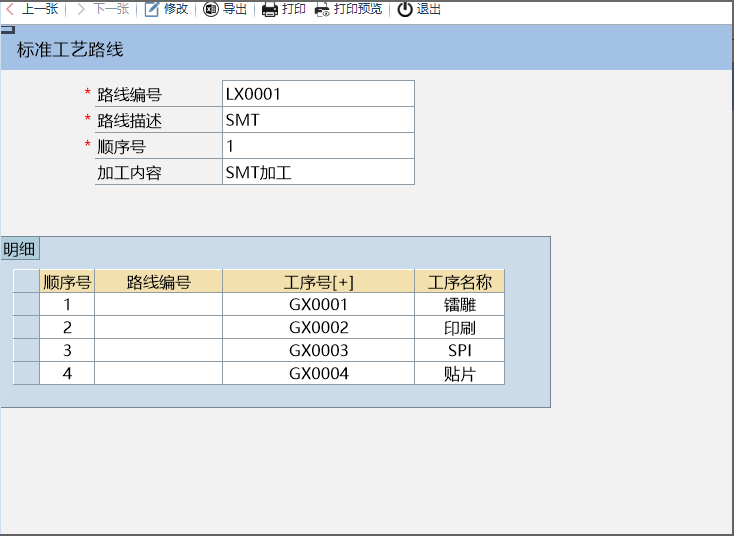
Task: Click the 加工内容 field with SMT加工
Action: [x=318, y=172]
